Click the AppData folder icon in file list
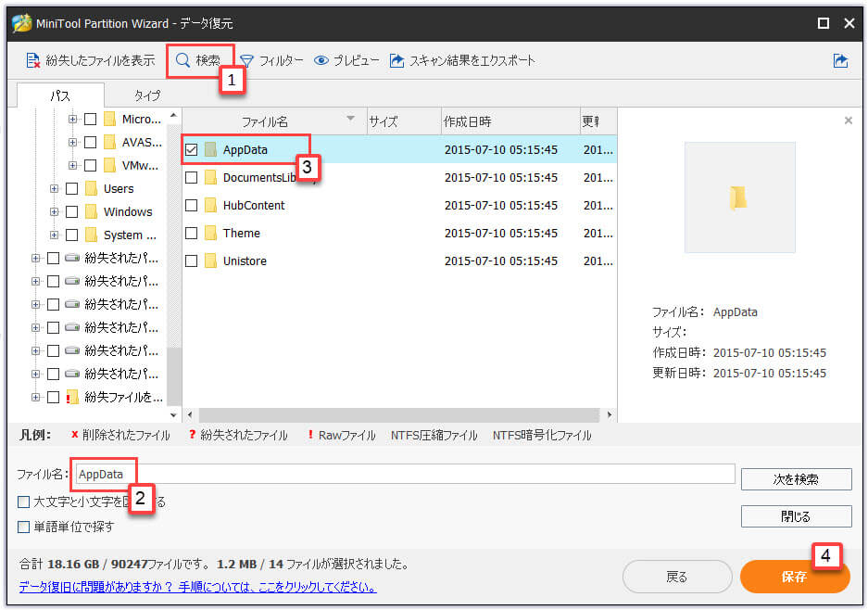 click(210, 149)
